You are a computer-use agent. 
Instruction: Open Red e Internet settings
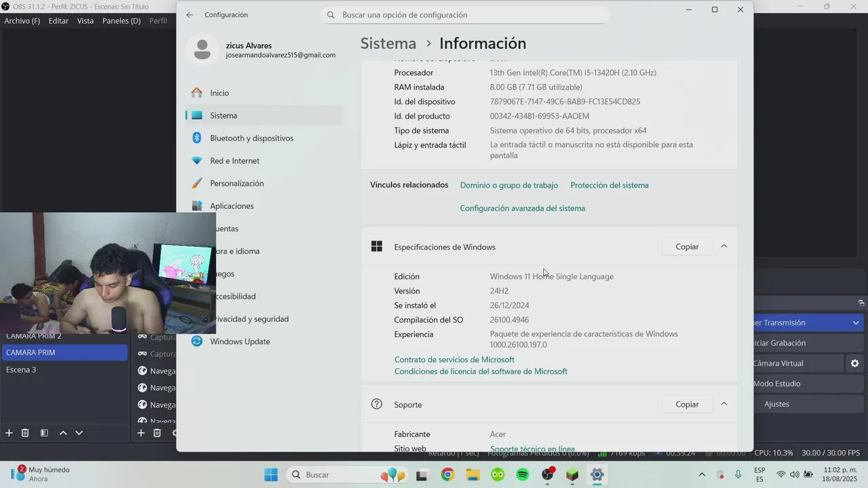click(264, 161)
